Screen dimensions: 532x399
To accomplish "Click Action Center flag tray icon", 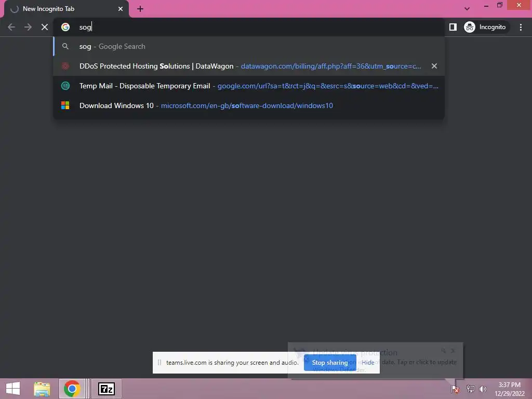I will 455,389.
